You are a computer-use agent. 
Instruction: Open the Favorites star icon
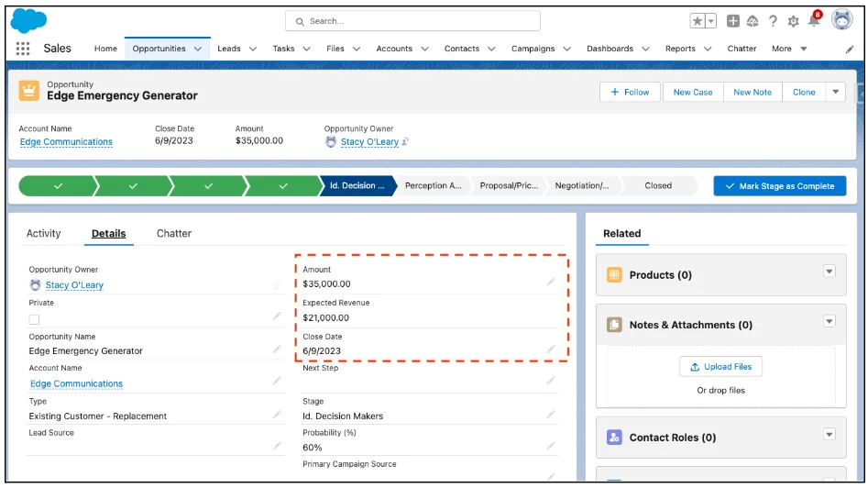point(698,21)
